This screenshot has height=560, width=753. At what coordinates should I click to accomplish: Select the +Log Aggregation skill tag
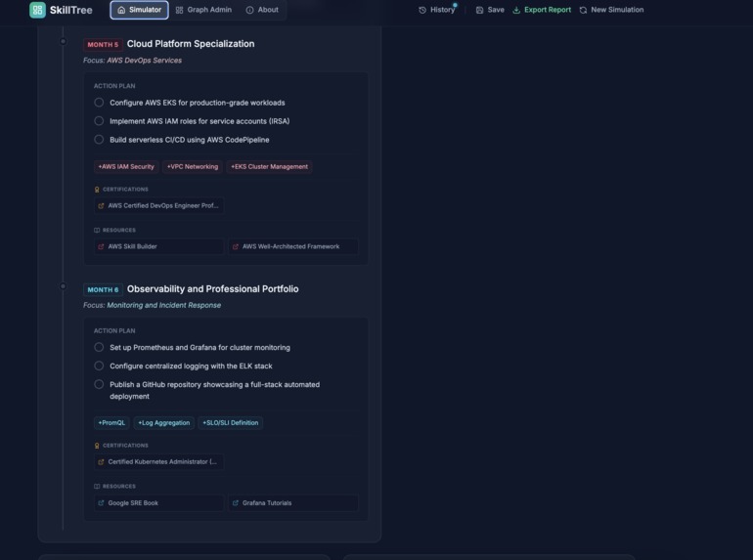click(163, 423)
